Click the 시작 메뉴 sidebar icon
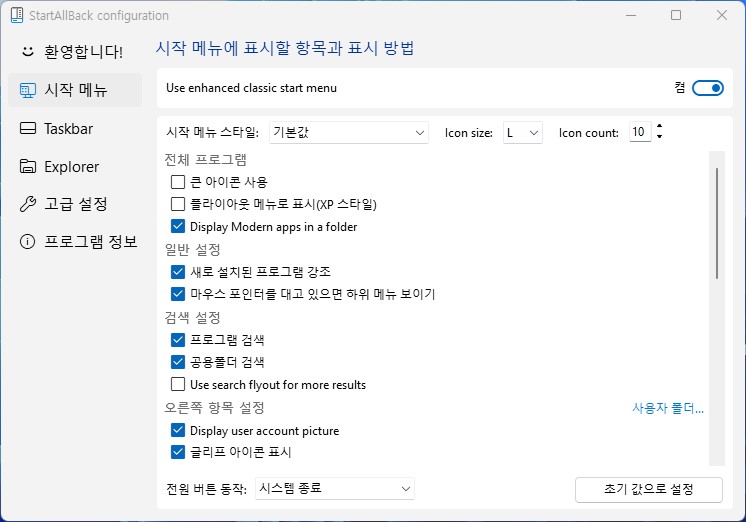This screenshot has height=522, width=746. click(28, 90)
